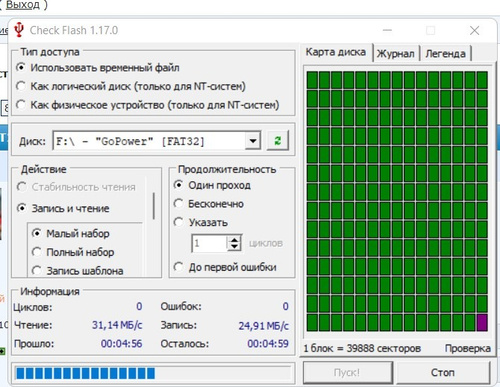The height and width of the screenshot is (387, 500).
Task: Select 'До первой ошибки' duration option
Action: (x=225, y=267)
